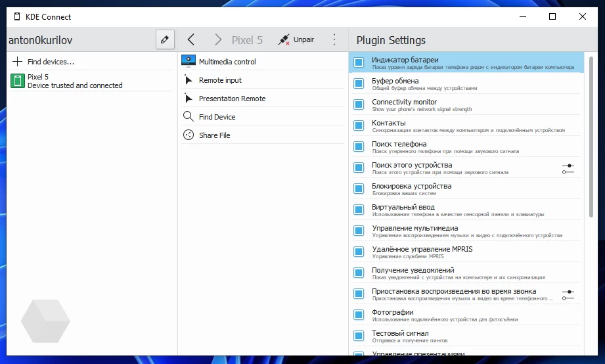Click the pencil edit device name icon
Viewport: 605px width, 364px height.
(165, 39)
